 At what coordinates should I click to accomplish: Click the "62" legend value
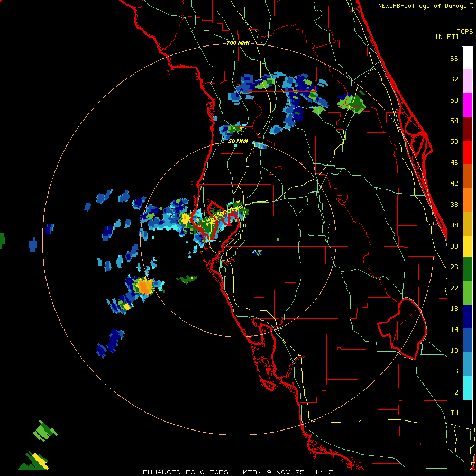pos(454,79)
